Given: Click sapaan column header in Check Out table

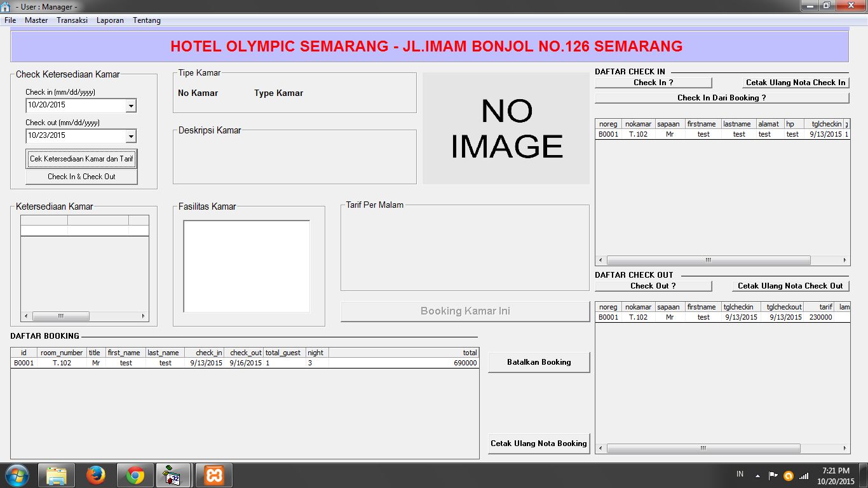Looking at the screenshot, I should [668, 307].
